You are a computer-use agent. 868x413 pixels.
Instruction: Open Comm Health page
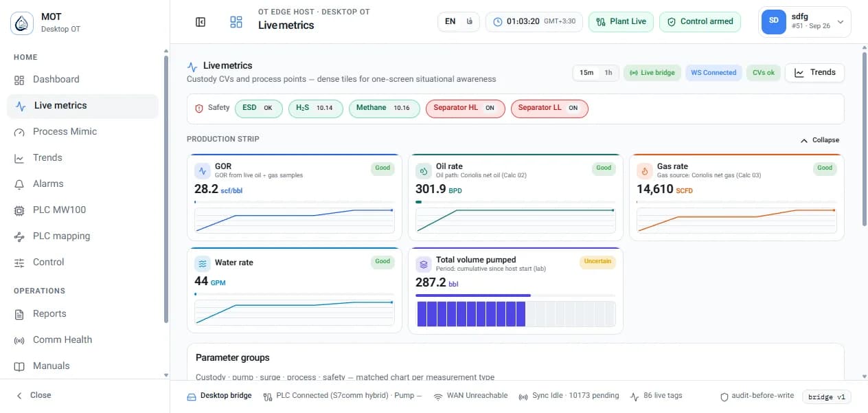pos(82,340)
